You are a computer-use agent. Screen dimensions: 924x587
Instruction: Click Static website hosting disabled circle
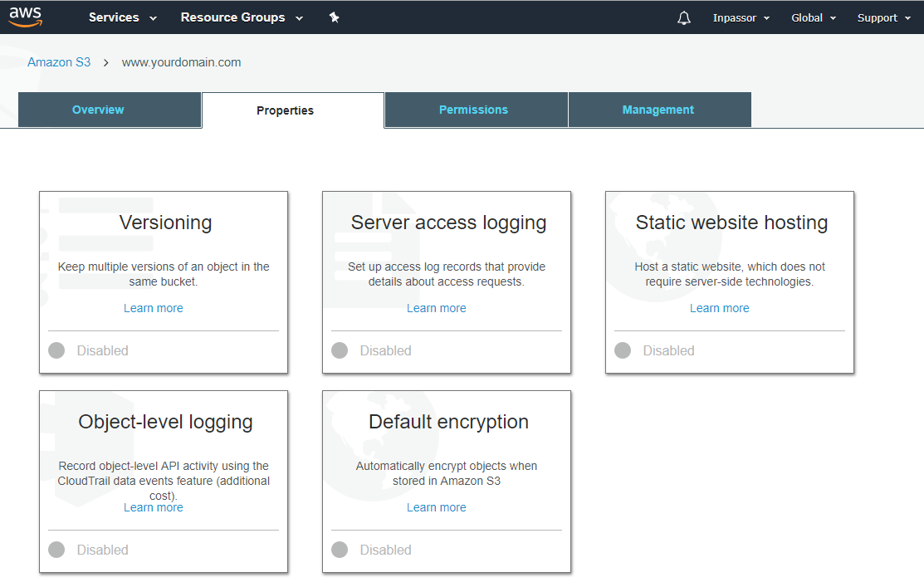623,350
